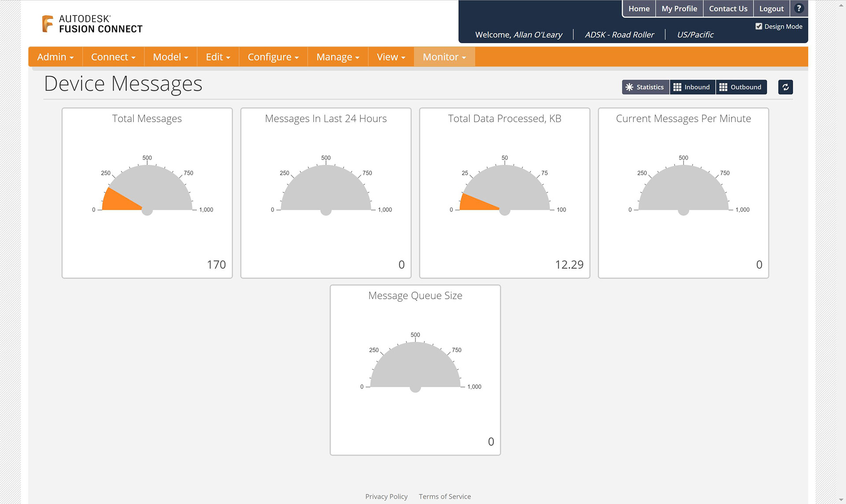
Task: Open the Terms of Service link
Action: (445, 497)
